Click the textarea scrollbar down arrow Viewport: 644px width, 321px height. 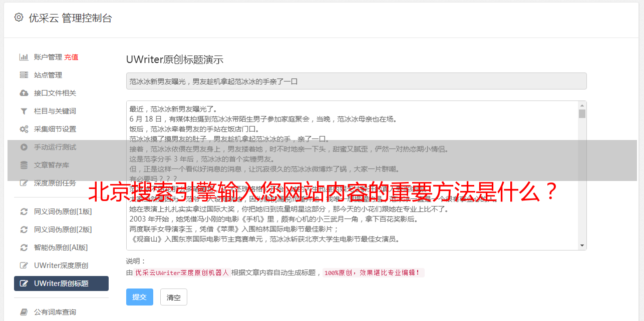point(582,245)
